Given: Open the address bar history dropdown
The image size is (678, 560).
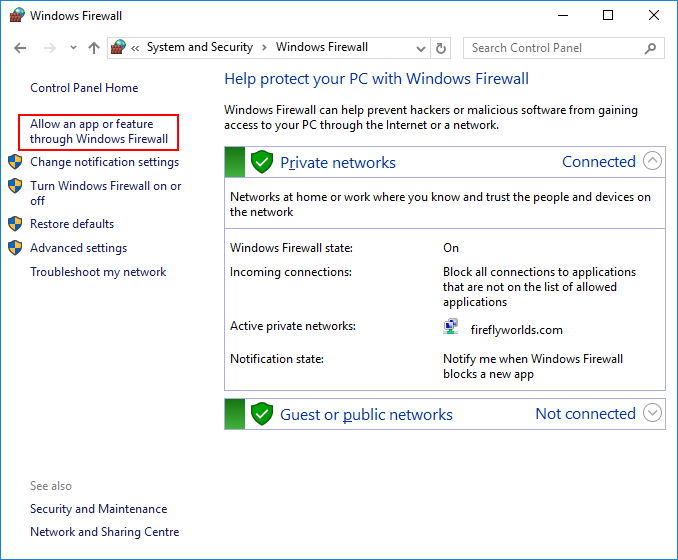Looking at the screenshot, I should pos(421,48).
